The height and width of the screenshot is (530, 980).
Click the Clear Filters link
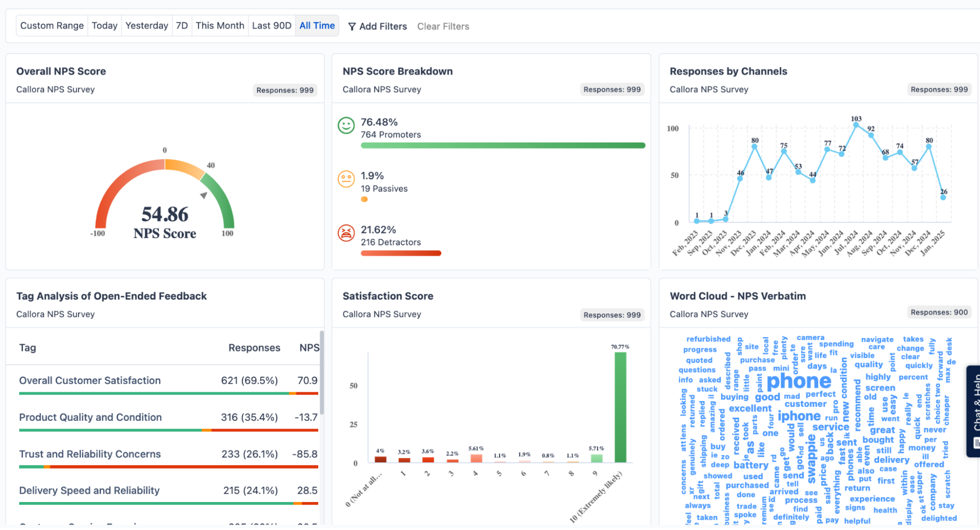tap(443, 26)
